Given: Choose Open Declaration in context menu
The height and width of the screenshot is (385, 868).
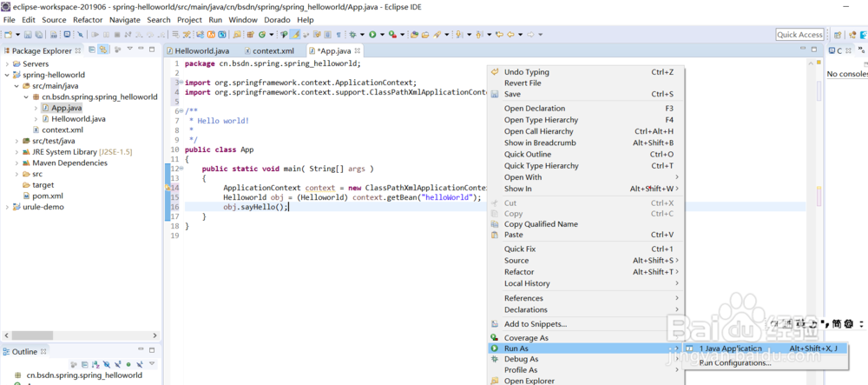Looking at the screenshot, I should [585, 108].
